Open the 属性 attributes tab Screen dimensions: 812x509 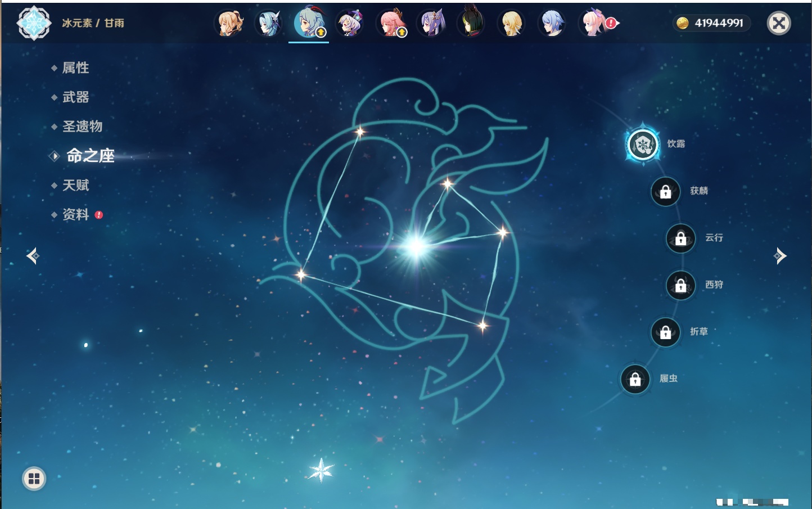click(x=76, y=68)
